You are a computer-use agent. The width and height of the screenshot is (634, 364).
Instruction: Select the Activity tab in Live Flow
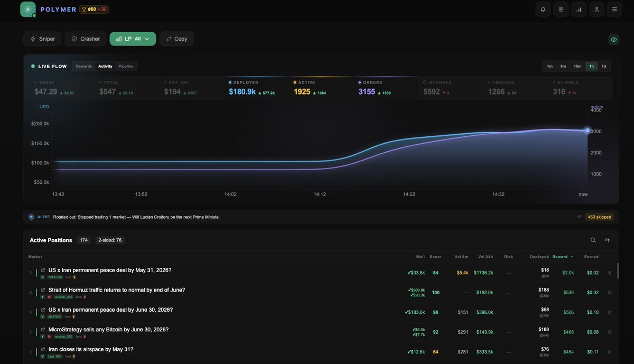point(105,66)
